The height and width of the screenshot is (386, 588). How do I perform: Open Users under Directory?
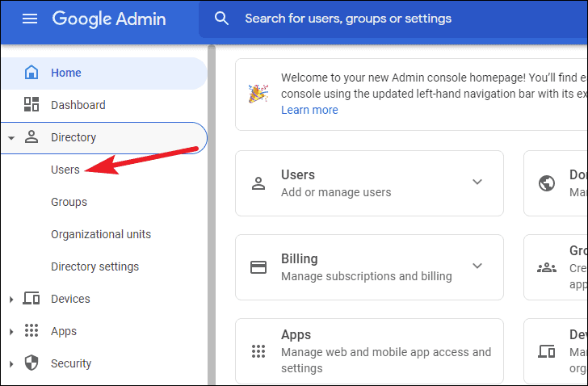(x=65, y=170)
